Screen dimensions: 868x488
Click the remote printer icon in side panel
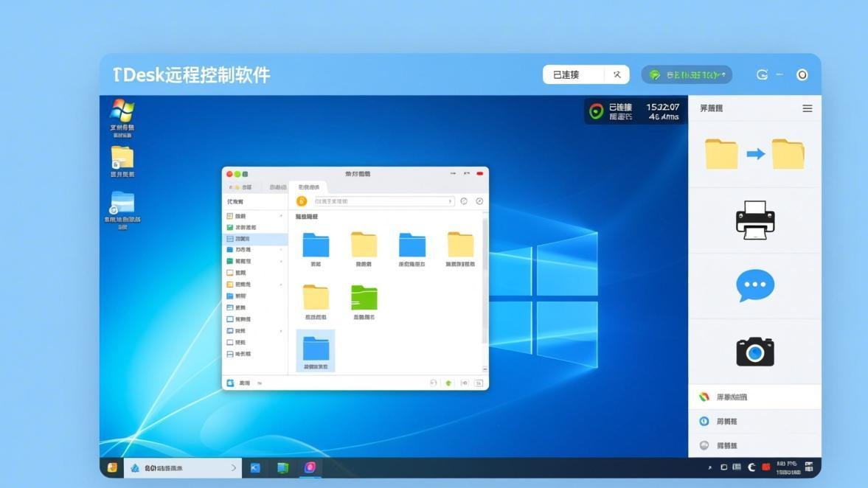[x=755, y=220]
